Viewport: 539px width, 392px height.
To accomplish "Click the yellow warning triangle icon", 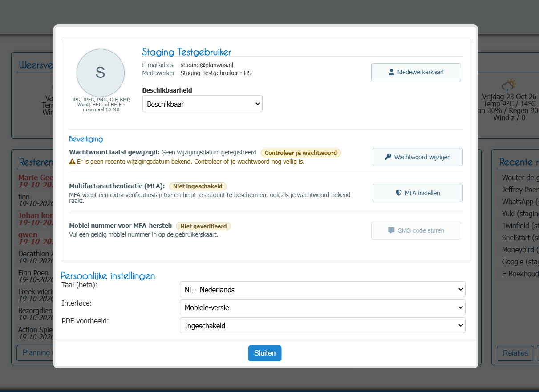I will 72,162.
